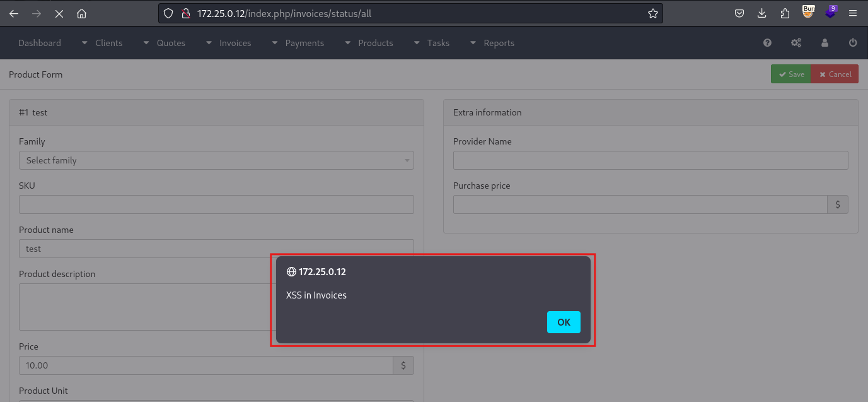868x402 pixels.
Task: Open the Firefox hamburger menu
Action: pos(853,13)
